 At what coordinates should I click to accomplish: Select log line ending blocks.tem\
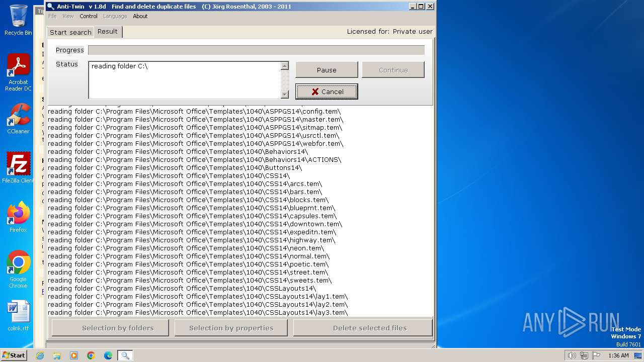[x=188, y=200]
